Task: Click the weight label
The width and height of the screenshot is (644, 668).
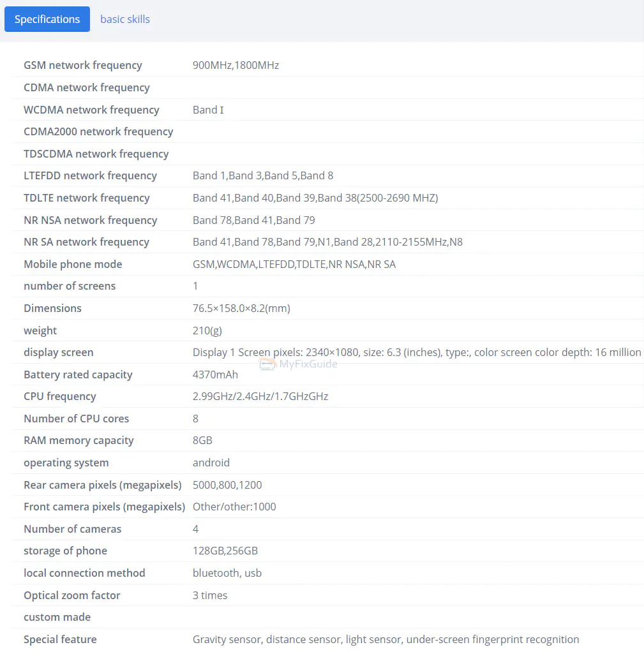Action: pyautogui.click(x=40, y=330)
